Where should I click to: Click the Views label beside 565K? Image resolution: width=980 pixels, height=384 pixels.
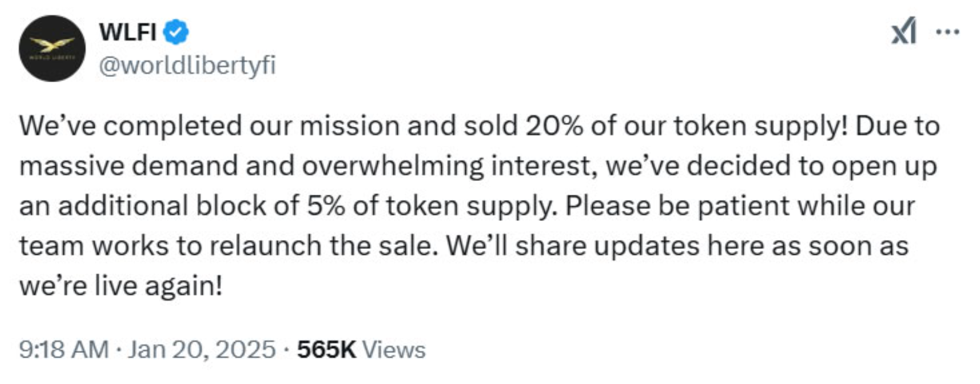coord(394,349)
